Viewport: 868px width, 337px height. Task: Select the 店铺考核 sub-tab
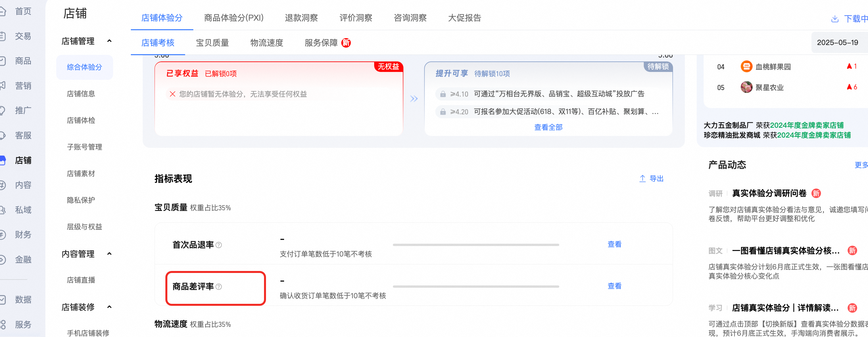(158, 43)
